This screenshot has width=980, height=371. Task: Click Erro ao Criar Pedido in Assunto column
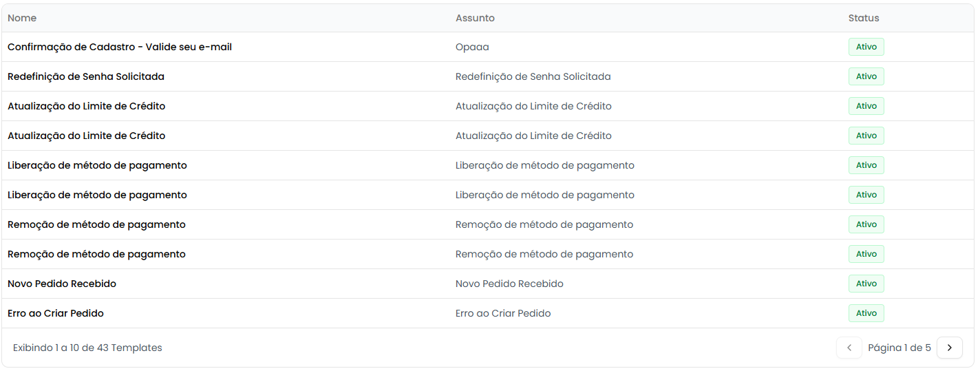pos(503,313)
